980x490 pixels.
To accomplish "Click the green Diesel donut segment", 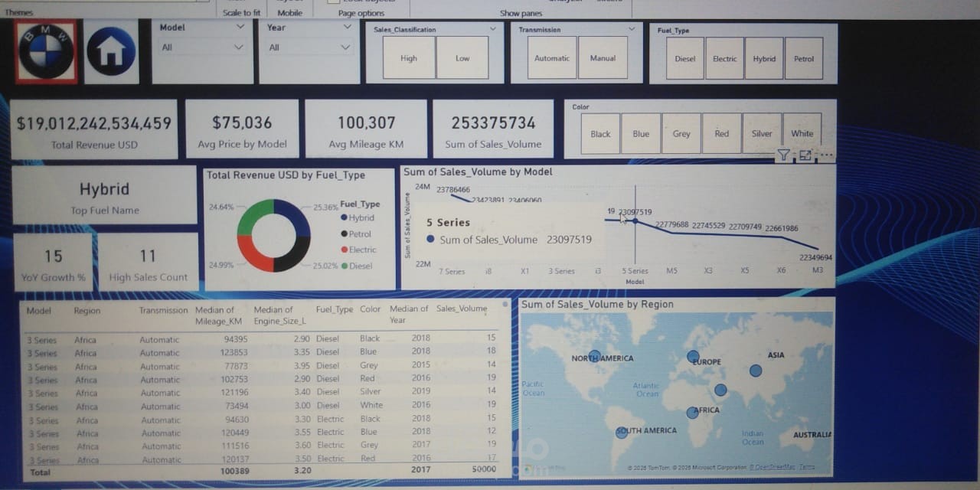I will coord(253,217).
